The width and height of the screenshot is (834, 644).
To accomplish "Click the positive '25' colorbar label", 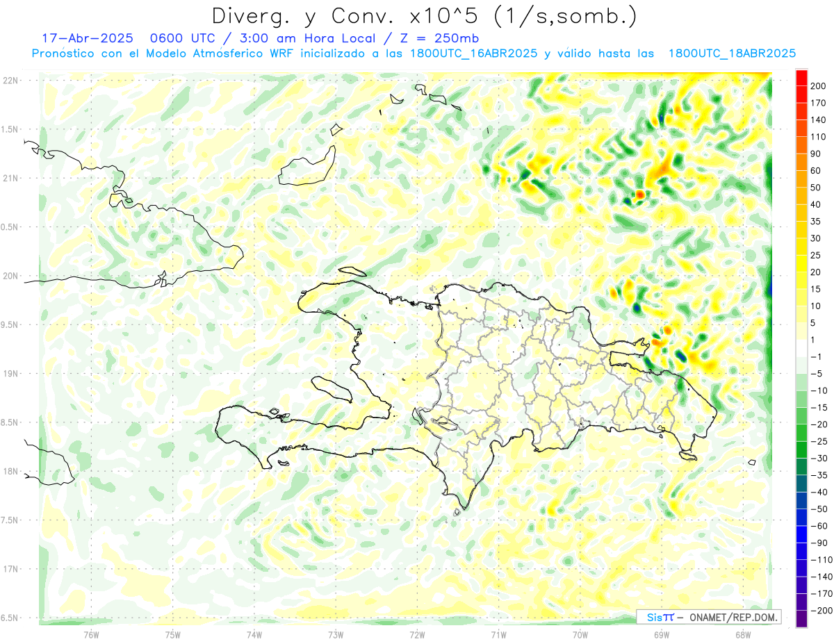I will pyautogui.click(x=817, y=255).
